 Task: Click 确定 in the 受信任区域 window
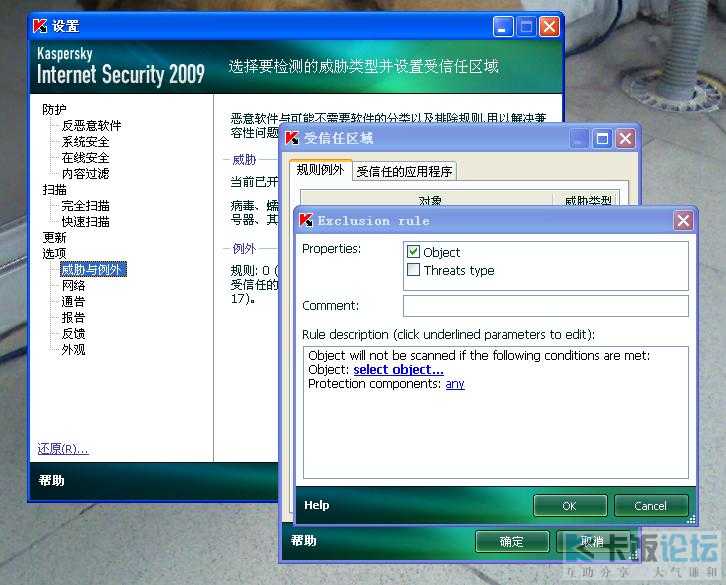[x=512, y=541]
